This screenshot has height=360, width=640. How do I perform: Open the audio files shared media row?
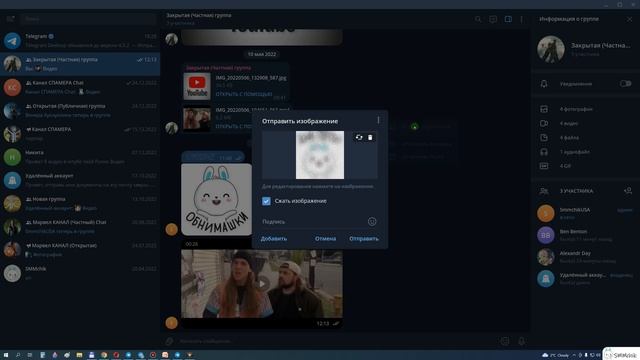pyautogui.click(x=586, y=152)
